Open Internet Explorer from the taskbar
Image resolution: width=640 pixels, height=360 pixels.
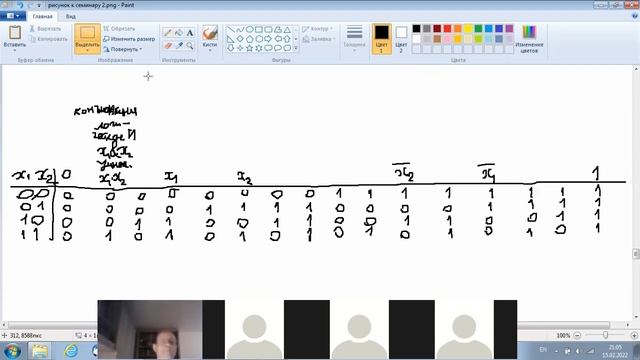coord(70,351)
